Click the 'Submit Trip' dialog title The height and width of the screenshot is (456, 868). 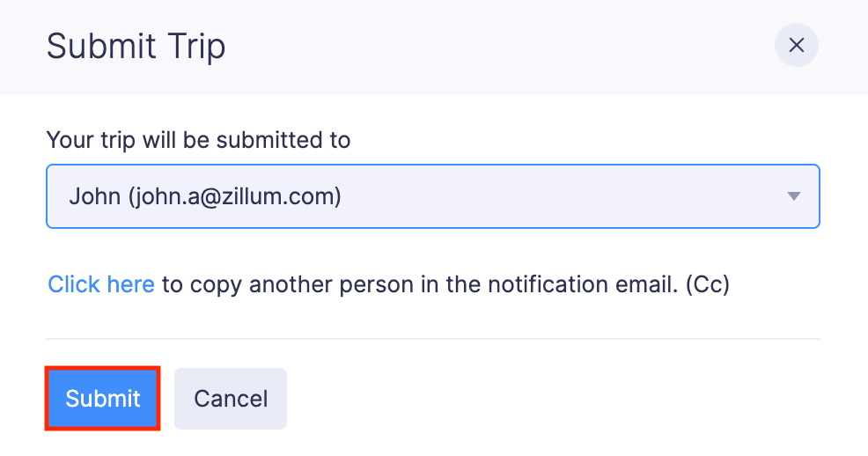coord(136,46)
